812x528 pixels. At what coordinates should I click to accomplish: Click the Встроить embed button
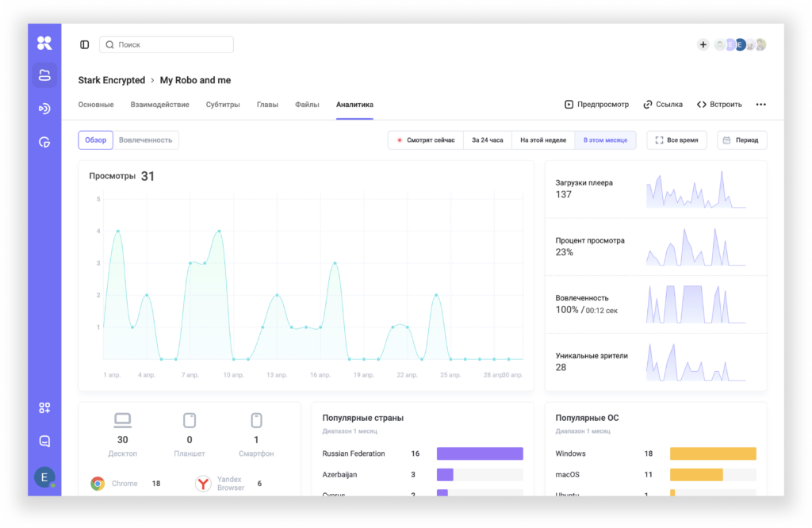click(x=719, y=105)
